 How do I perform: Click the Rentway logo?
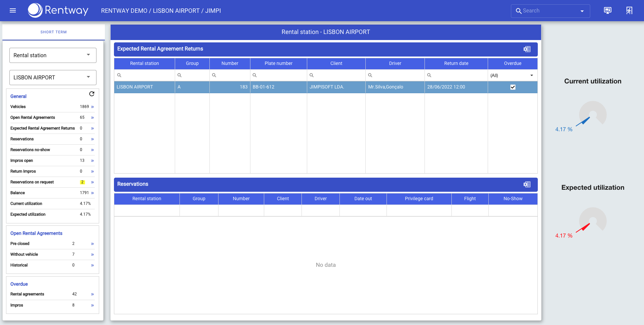(x=57, y=10)
